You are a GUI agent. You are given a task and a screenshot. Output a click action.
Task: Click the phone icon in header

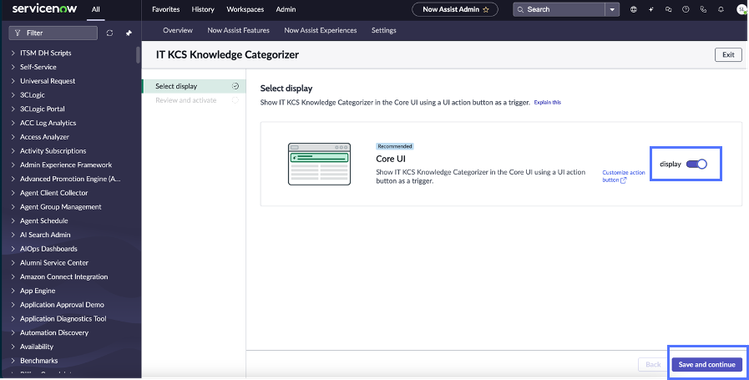703,10
